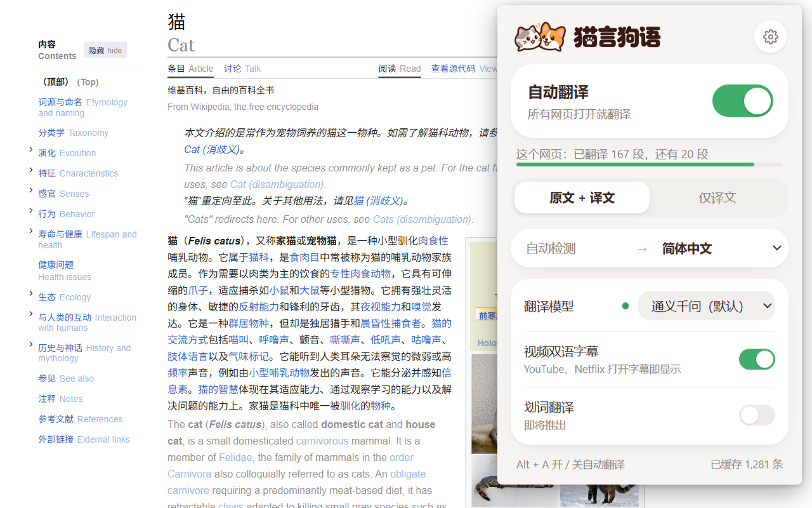
Task: Follow the carnivorous link in English text
Action: 322,441
